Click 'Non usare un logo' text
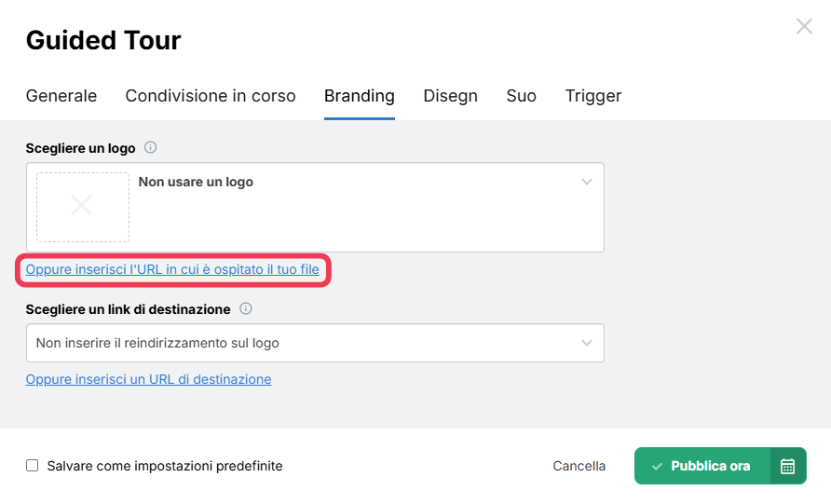 (196, 182)
